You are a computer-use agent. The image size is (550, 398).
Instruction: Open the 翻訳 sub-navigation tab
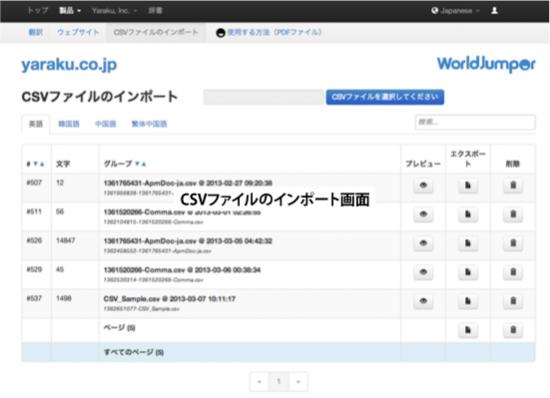coord(35,32)
